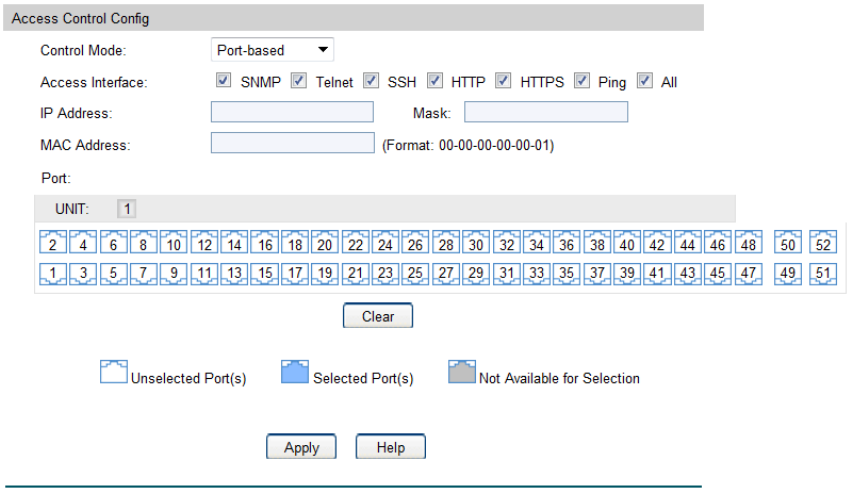Select port 25 icon
This screenshot has width=852, height=493.
(415, 272)
